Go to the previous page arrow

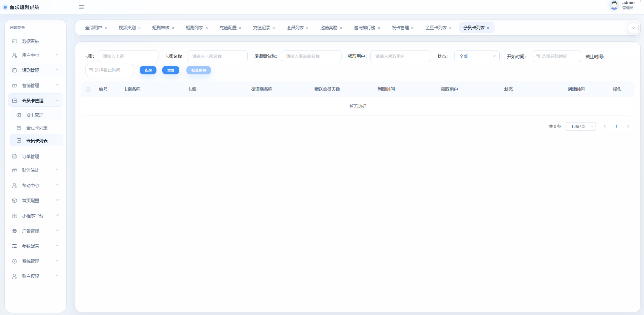pos(605,127)
